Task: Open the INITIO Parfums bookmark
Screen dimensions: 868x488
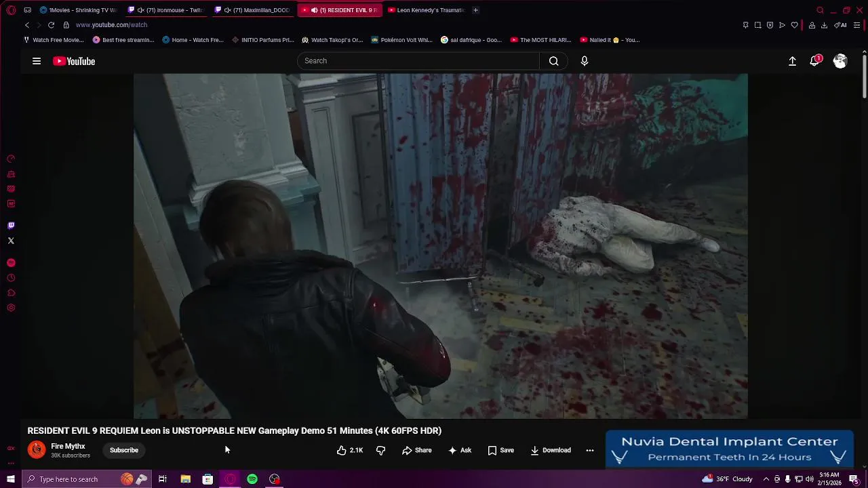Action: [x=263, y=40]
